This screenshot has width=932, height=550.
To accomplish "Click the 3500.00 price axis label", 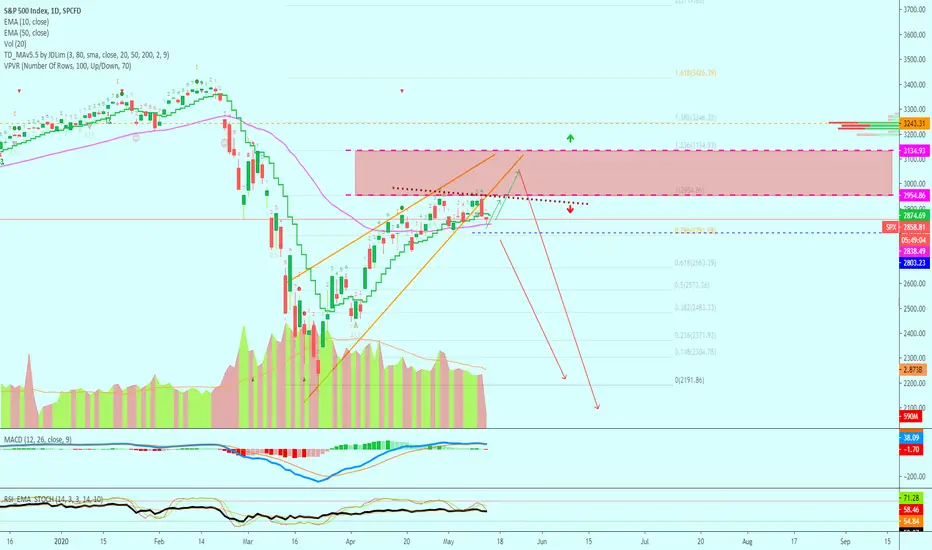I will (x=915, y=59).
